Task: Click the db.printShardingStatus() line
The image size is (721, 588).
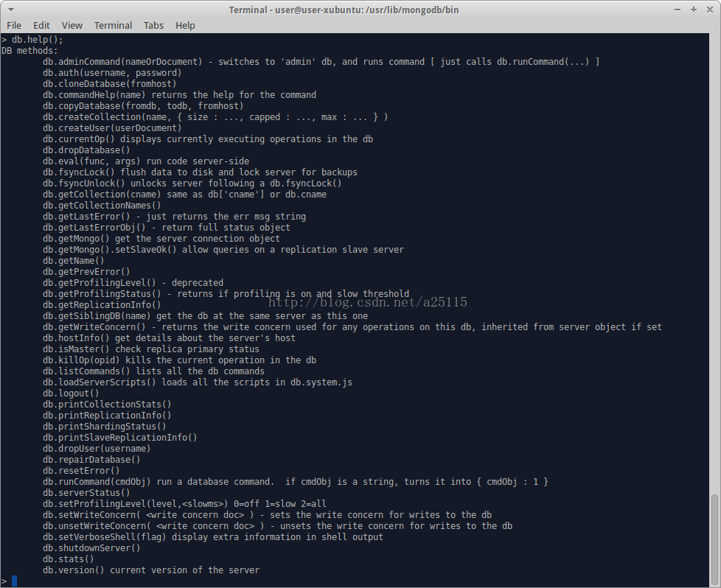Action: click(105, 426)
